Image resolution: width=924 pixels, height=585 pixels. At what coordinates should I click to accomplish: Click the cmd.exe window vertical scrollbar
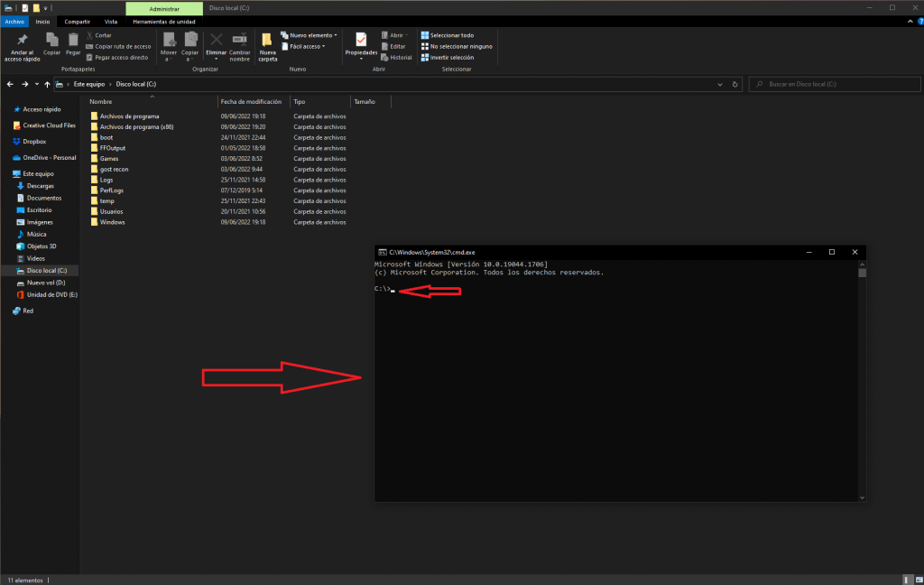click(x=862, y=379)
